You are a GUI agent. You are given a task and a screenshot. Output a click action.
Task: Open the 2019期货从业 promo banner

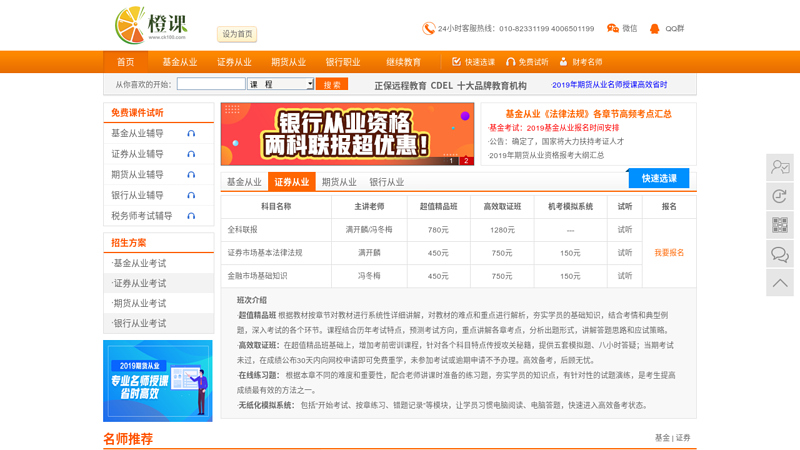tap(158, 381)
